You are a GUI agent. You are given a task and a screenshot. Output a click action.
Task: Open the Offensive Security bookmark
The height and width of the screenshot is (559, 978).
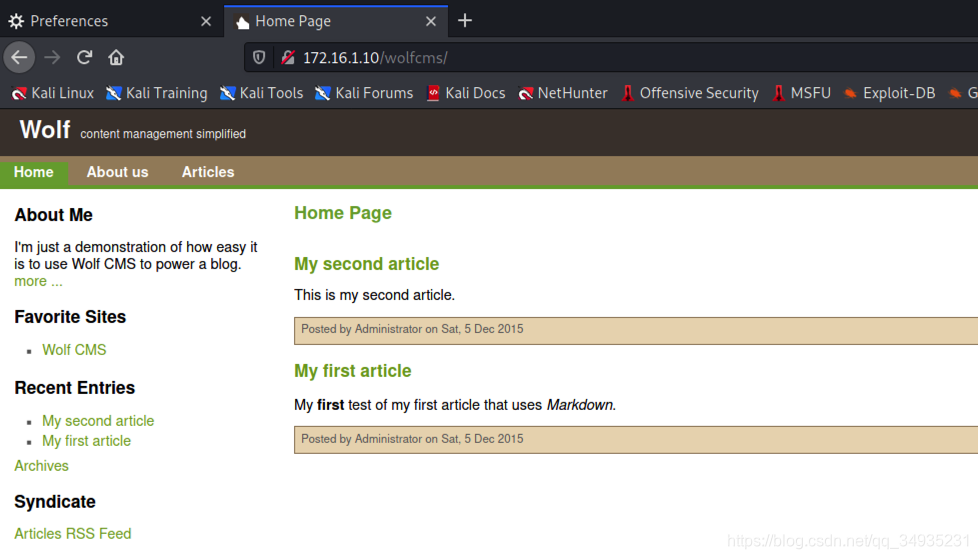[x=690, y=93]
